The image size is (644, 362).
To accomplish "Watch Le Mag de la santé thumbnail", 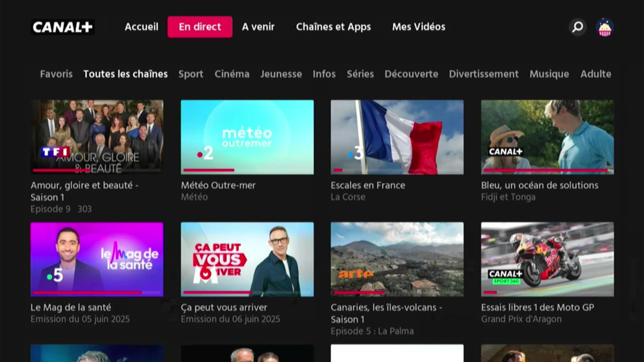I will click(x=97, y=259).
